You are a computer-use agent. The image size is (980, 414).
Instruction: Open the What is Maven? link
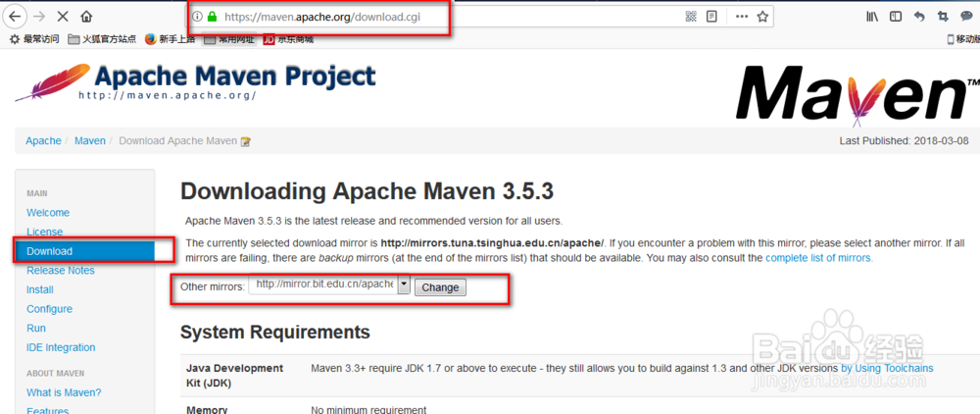pos(64,392)
